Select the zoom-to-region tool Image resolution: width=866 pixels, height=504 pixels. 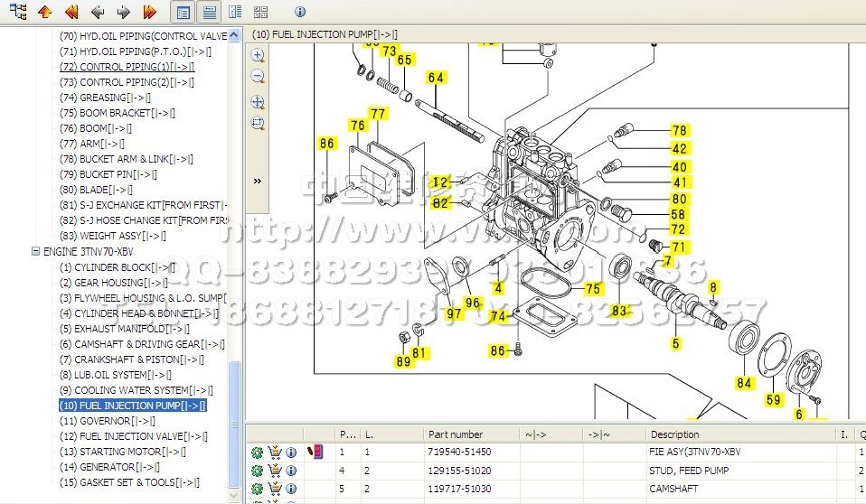(x=258, y=123)
